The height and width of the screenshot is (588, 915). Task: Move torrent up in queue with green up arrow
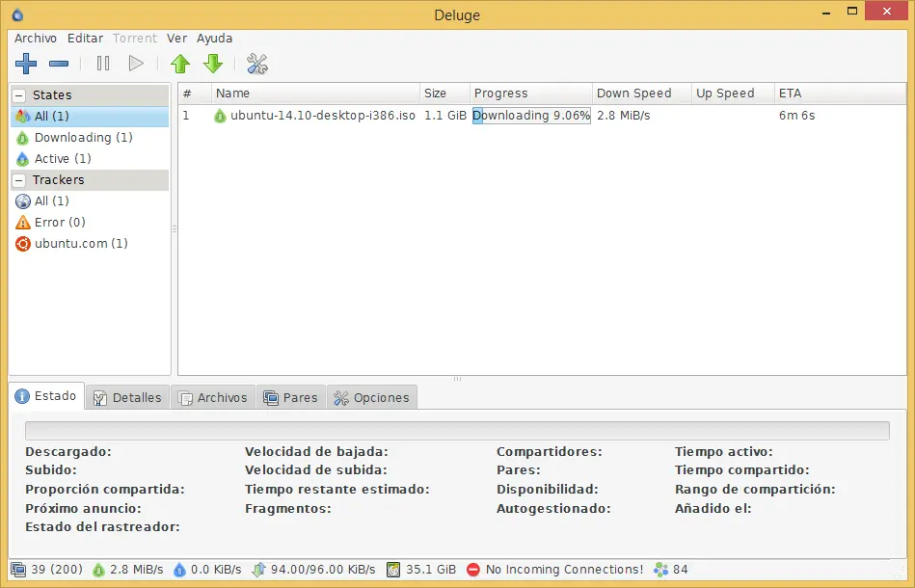click(x=180, y=64)
